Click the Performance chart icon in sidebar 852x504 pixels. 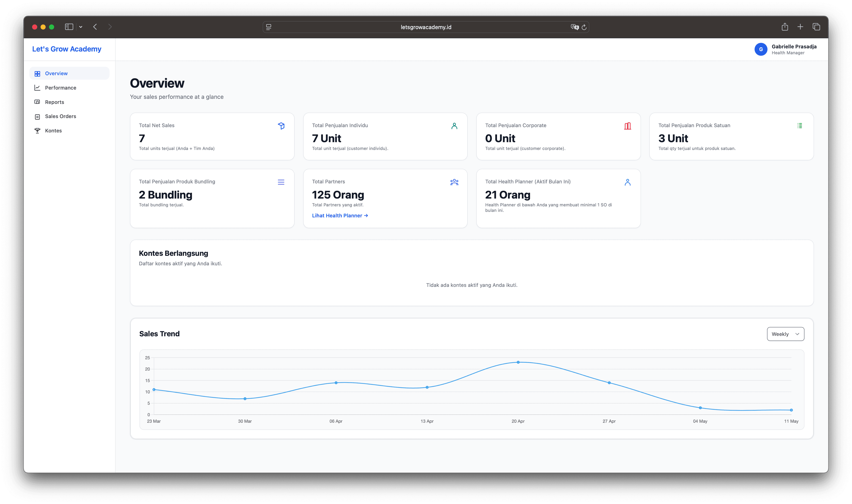pyautogui.click(x=37, y=88)
